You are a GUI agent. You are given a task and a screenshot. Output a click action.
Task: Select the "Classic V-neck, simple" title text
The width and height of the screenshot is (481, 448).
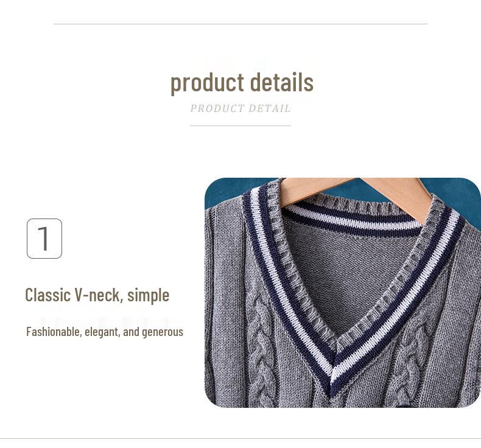97,295
